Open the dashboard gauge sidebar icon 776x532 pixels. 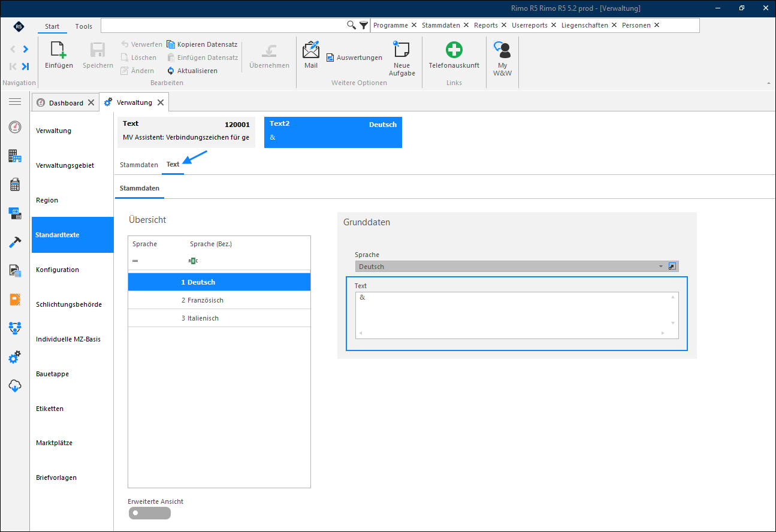[x=15, y=127]
